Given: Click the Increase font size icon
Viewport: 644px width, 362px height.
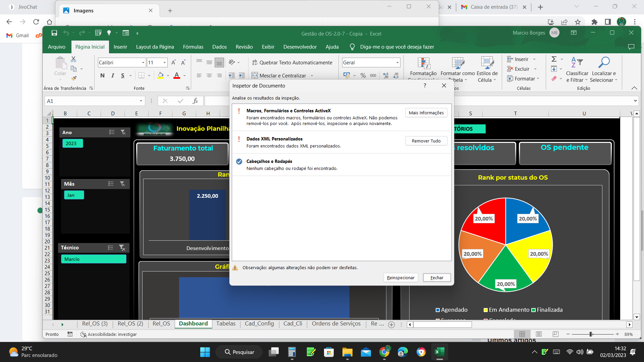Looking at the screenshot, I should [x=173, y=62].
